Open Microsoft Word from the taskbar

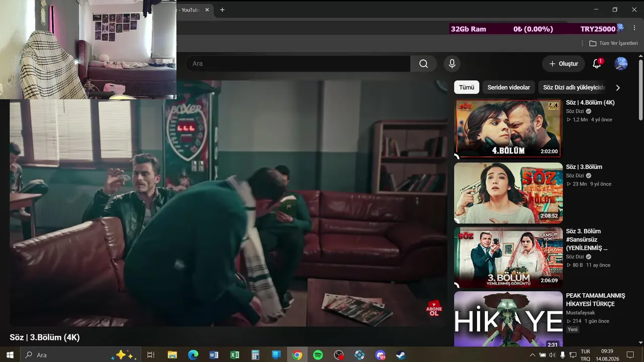coord(214,355)
